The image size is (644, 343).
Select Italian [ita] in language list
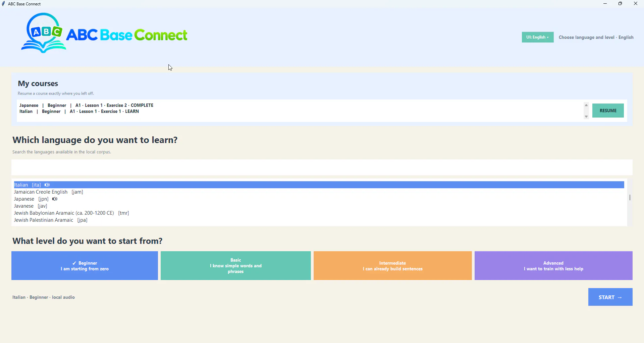tap(319, 185)
